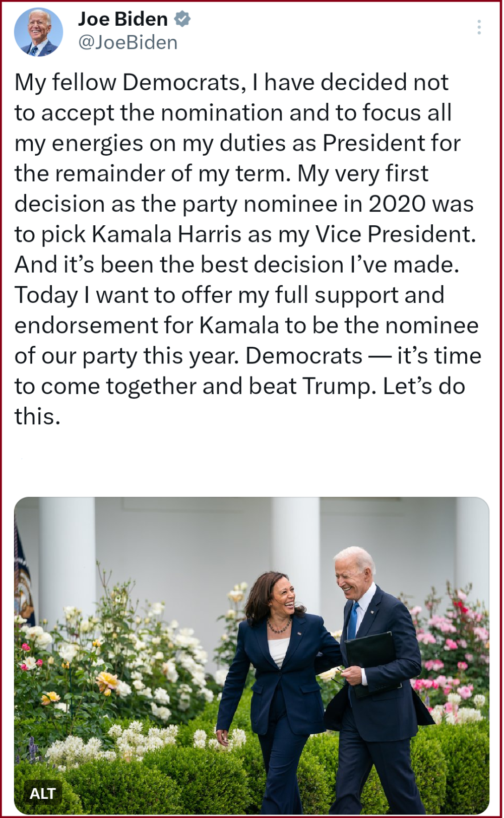Viewport: 504px width, 818px height.
Task: Show the photo's ALT description badge
Action: (42, 793)
